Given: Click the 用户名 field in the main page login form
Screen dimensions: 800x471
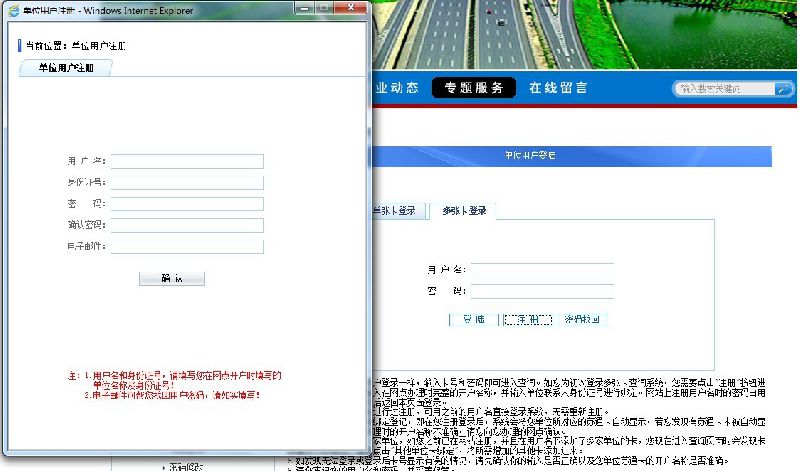Looking at the screenshot, I should pos(542,270).
